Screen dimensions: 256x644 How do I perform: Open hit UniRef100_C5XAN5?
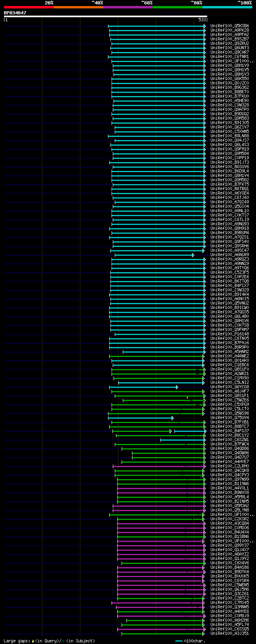(x=230, y=132)
